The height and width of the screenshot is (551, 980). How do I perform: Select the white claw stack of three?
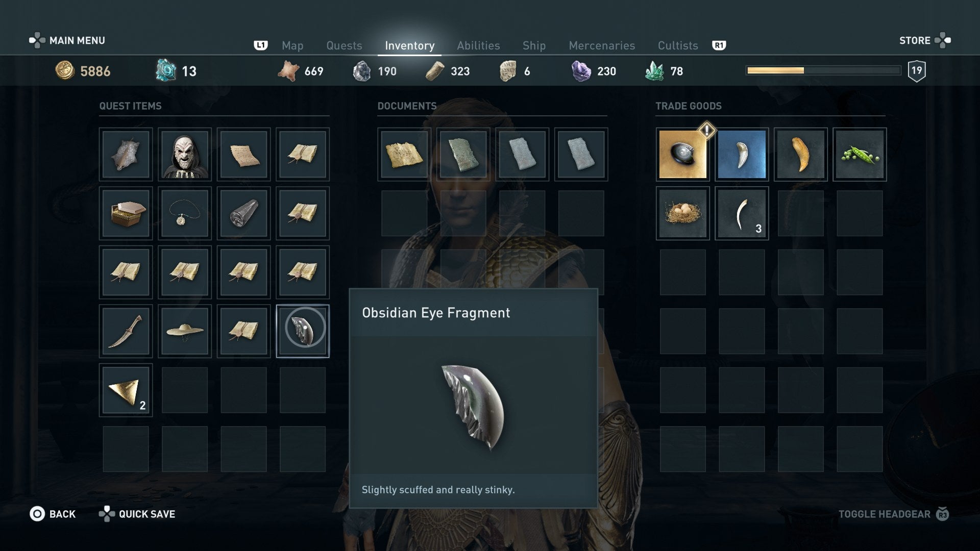pos(742,213)
